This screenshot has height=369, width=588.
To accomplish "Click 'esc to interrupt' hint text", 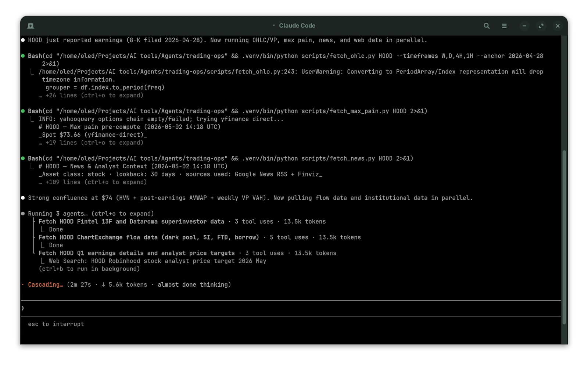I will [x=56, y=324].
